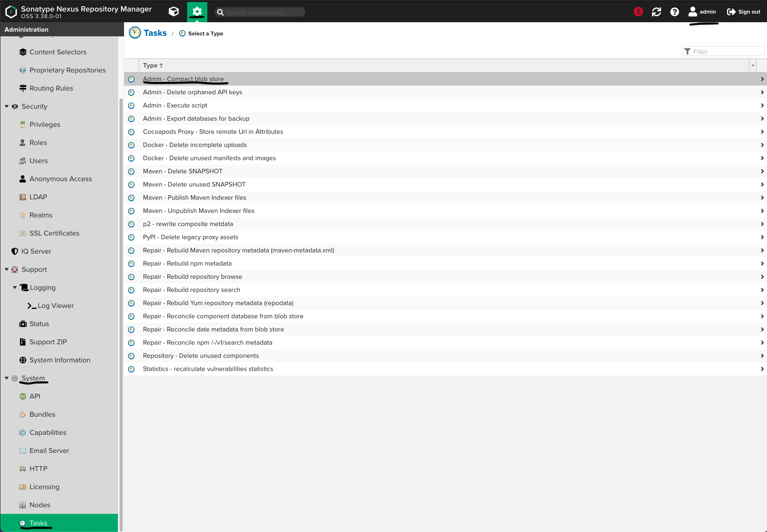Image resolution: width=767 pixels, height=532 pixels.
Task: Click the Status icon in sidebar
Action: click(x=23, y=324)
